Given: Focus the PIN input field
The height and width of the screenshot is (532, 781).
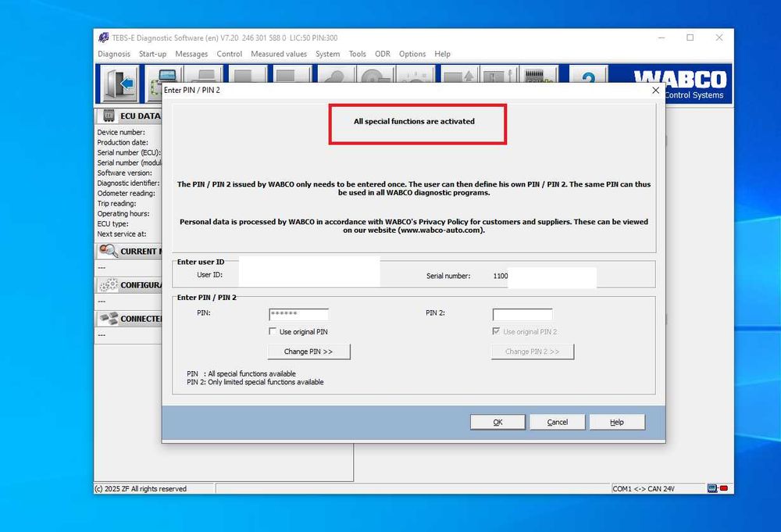Looking at the screenshot, I should pyautogui.click(x=299, y=314).
